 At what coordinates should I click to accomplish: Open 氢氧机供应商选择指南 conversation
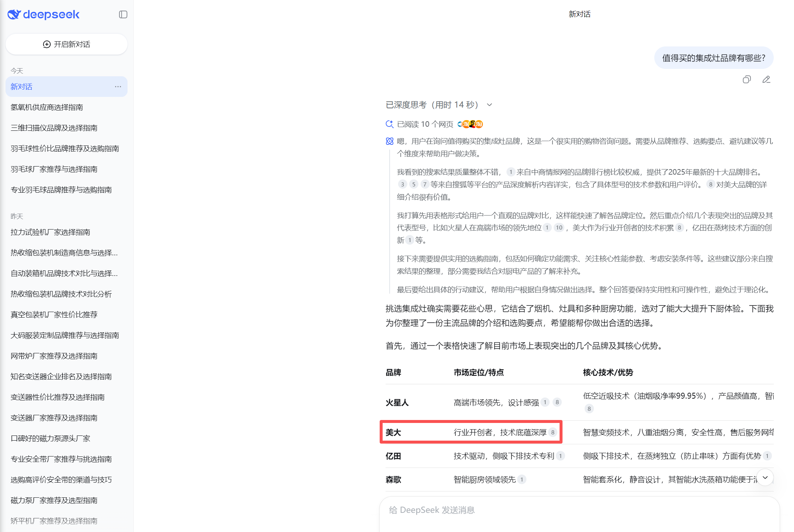pyautogui.click(x=47, y=107)
